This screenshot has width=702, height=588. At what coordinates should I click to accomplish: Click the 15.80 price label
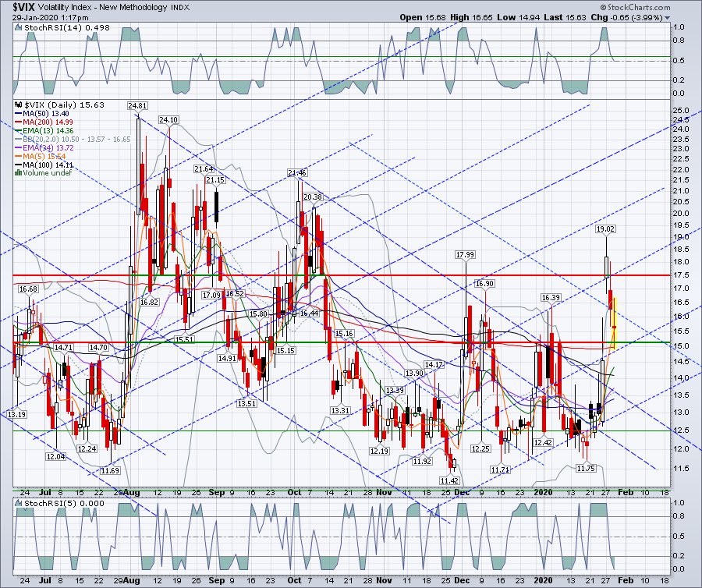coord(258,314)
